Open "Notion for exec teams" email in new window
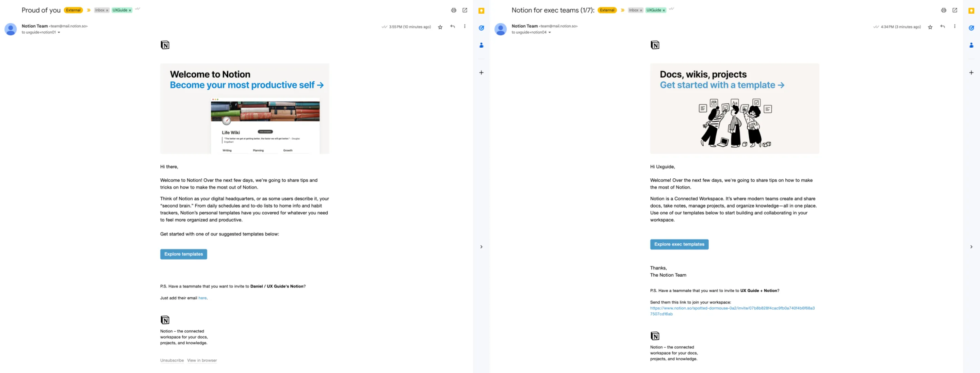Image resolution: width=980 pixels, height=373 pixels. 954,10
